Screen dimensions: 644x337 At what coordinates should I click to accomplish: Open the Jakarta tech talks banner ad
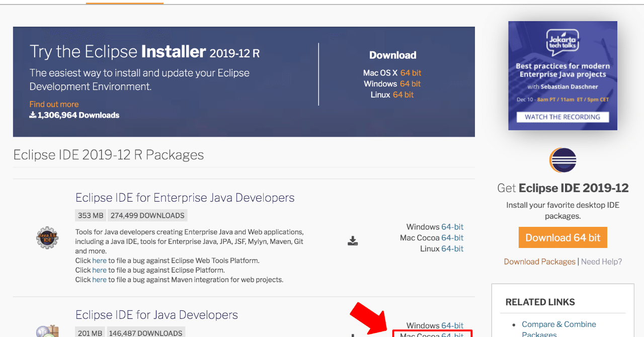(562, 75)
